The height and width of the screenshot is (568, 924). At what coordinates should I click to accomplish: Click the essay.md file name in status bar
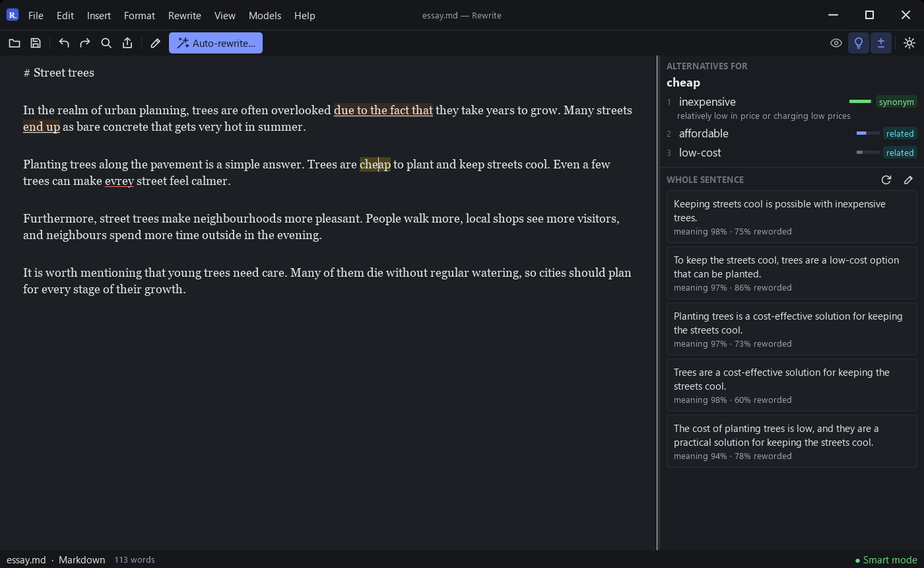(26, 560)
